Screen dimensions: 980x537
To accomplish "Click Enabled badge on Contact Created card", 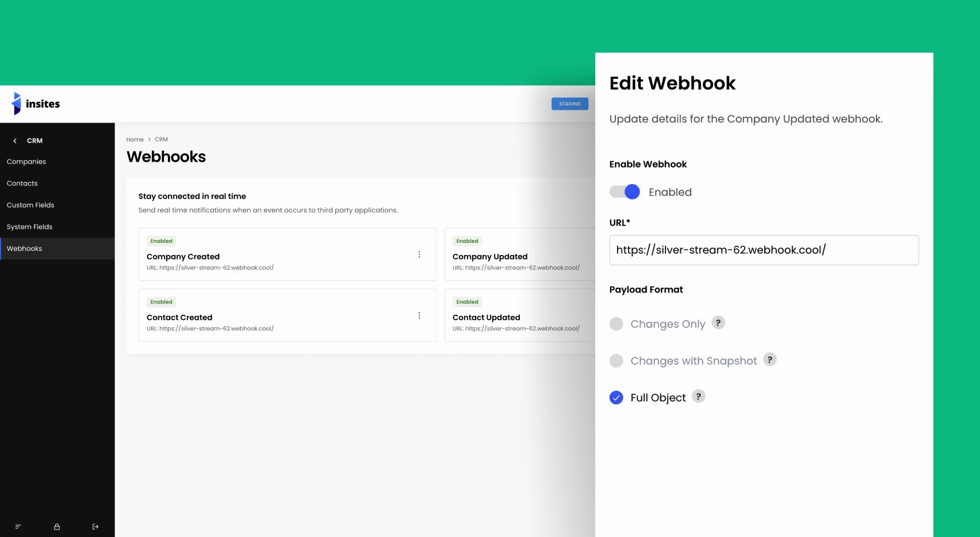I will point(162,302).
